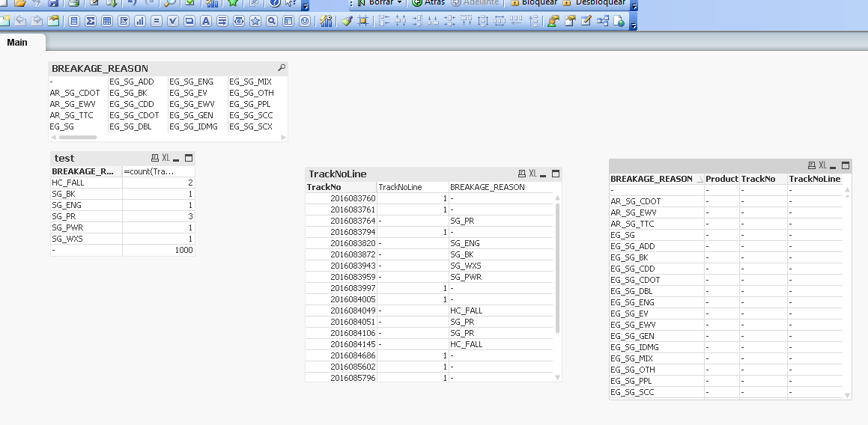The image size is (868, 425).
Task: Select the Main sheet tab
Action: pos(17,42)
